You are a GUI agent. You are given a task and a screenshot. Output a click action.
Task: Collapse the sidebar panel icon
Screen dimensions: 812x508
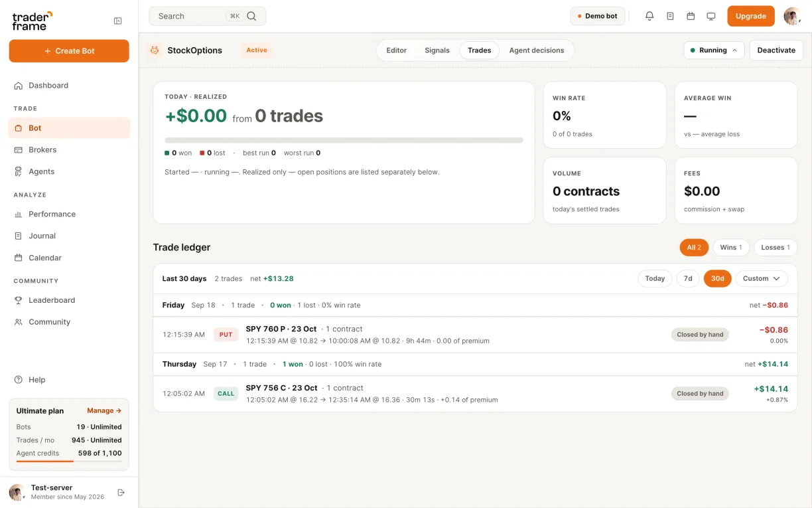(118, 21)
